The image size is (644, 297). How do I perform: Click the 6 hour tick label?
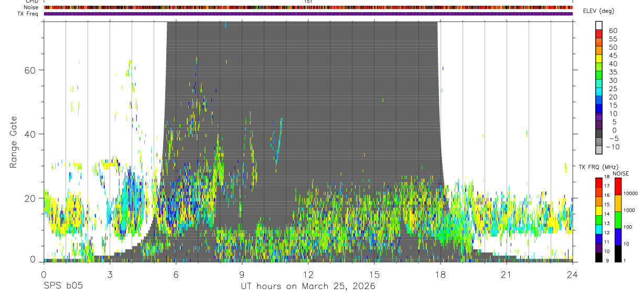176,274
